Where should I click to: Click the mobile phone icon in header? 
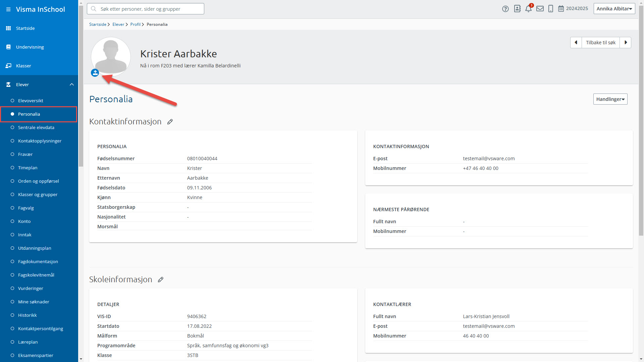550,9
